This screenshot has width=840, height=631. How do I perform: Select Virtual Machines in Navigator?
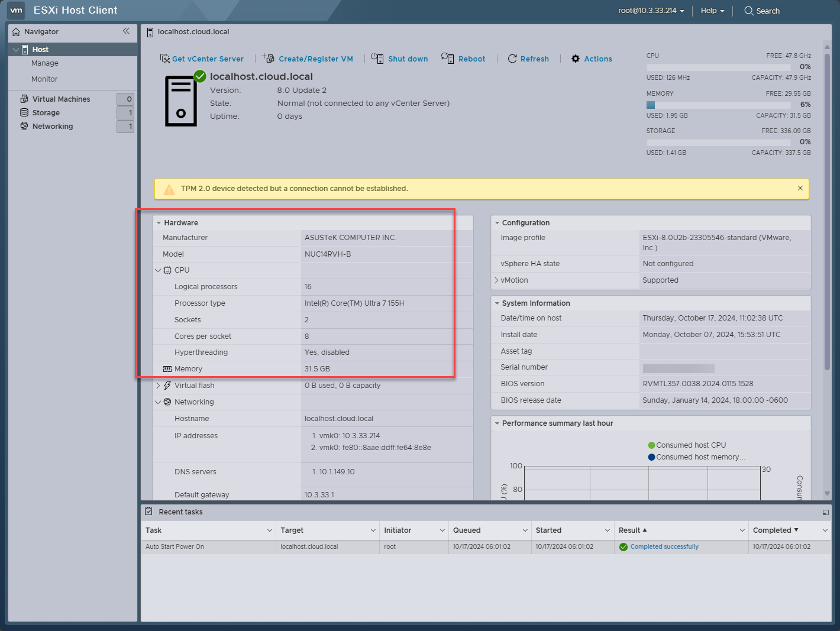click(x=61, y=99)
